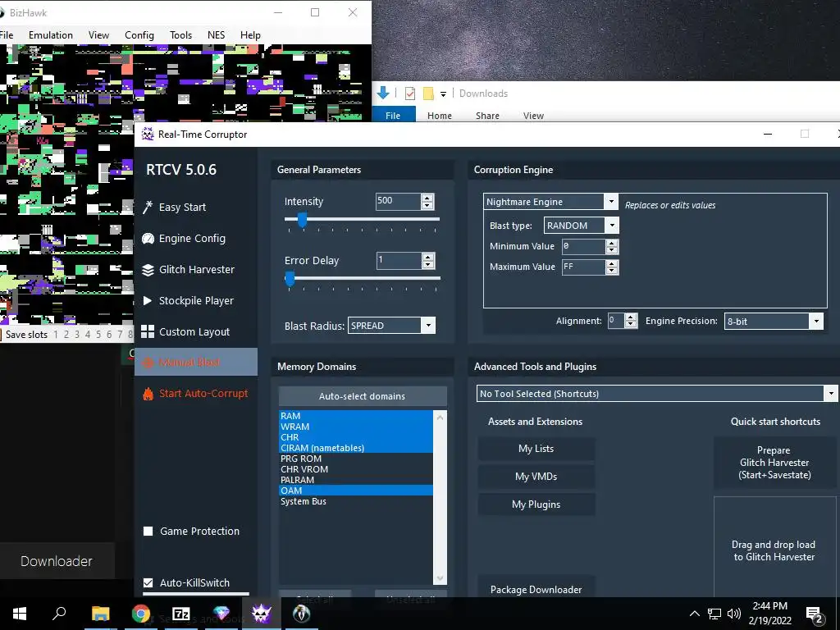Toggle Game Protection checkbox

148,532
